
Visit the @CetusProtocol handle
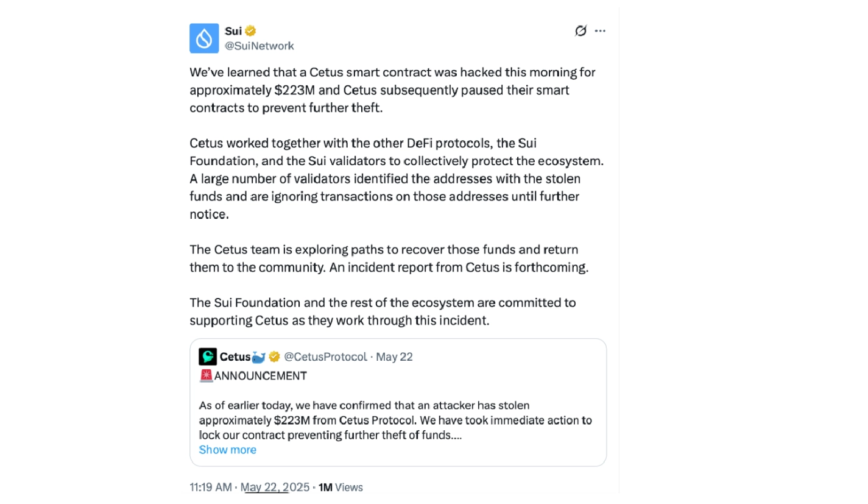pos(326,357)
